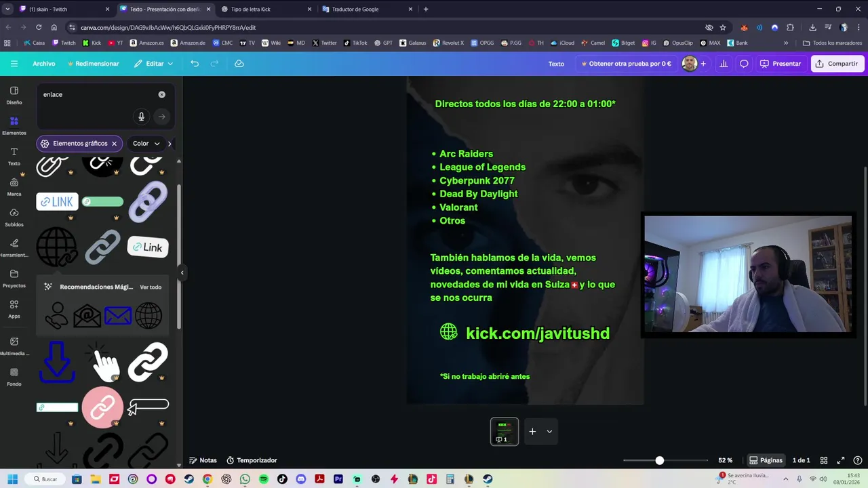Screen dimensions: 868x488
Task: Check the cloud save status icon
Action: [x=239, y=64]
